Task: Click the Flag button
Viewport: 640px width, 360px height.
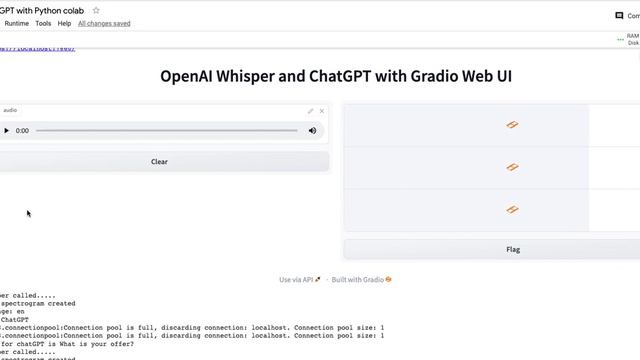Action: point(492,249)
